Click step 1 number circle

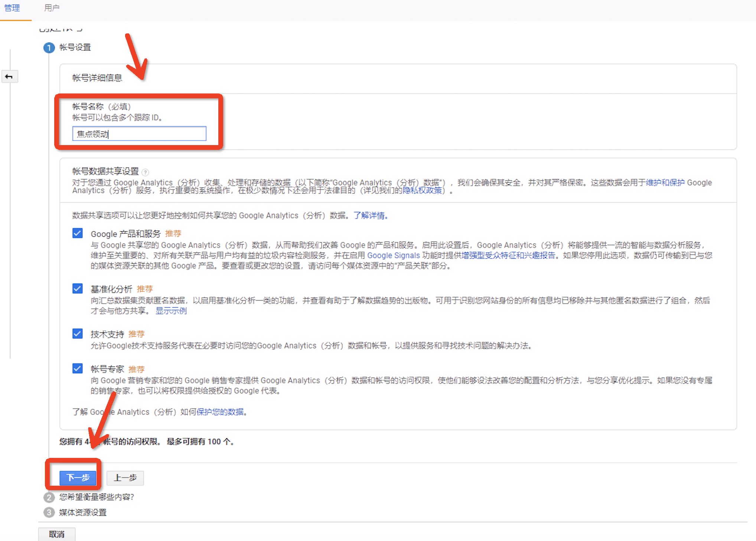click(49, 48)
